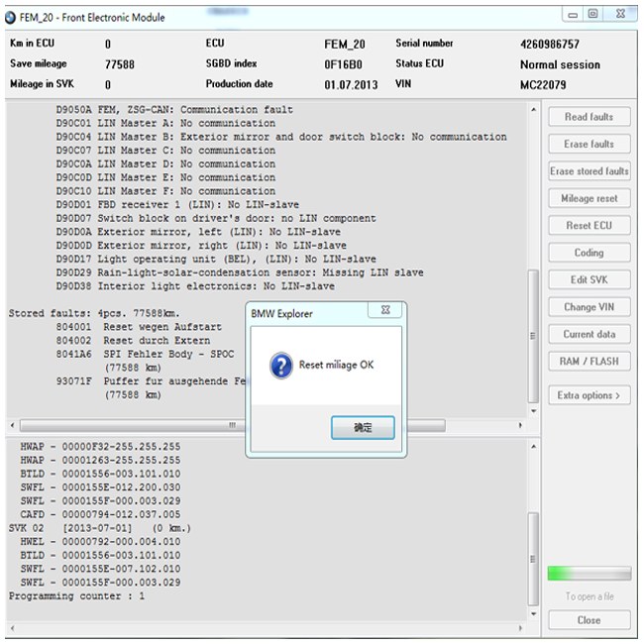Click the blue question mark icon in dialog
The image size is (644, 644).
pyautogui.click(x=280, y=366)
